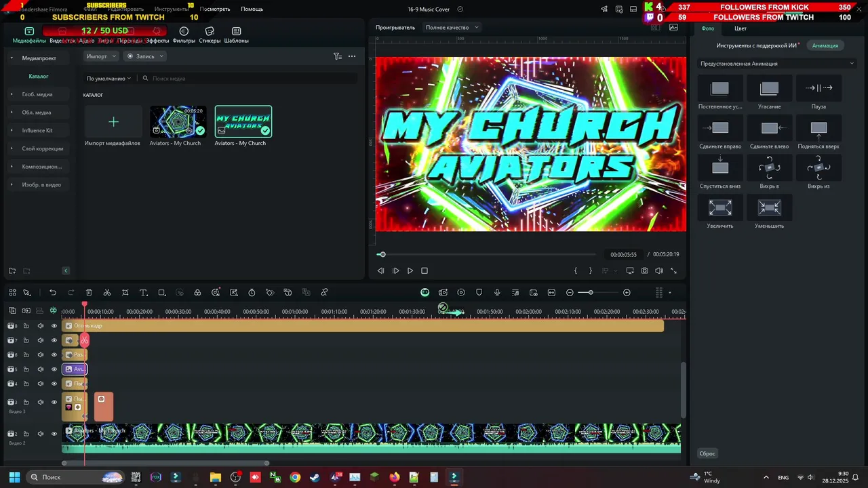Open the 'Полное качество' quality dropdown
Screen dimensions: 868x488
452,28
